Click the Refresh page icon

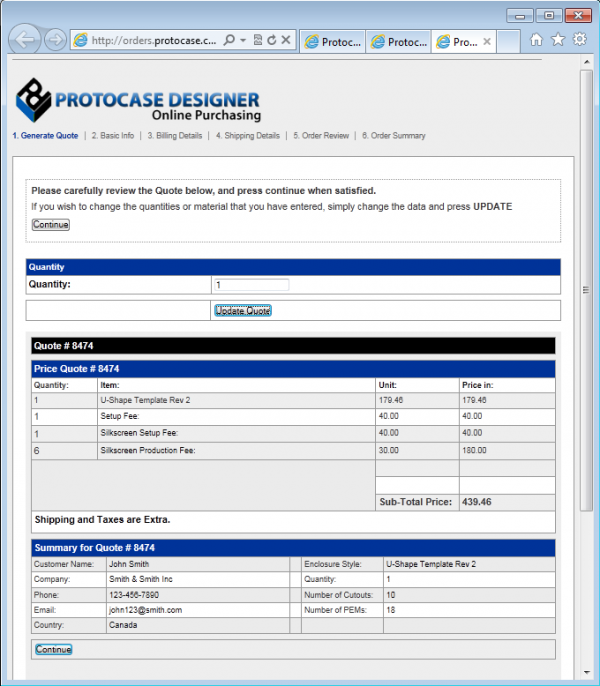point(271,41)
